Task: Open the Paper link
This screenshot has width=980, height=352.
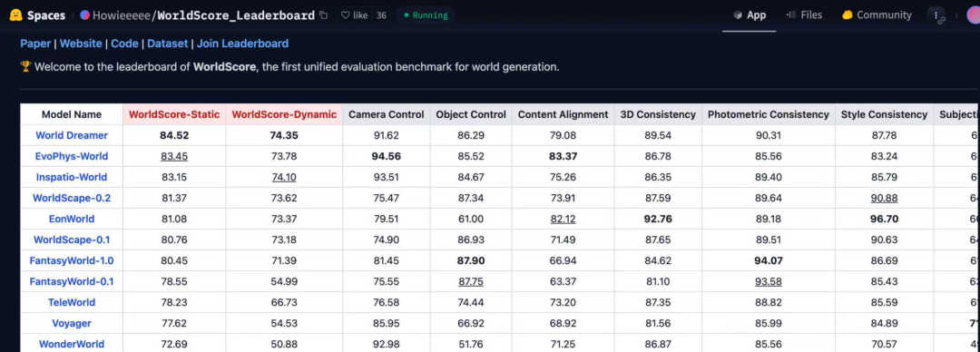Action: pos(35,44)
